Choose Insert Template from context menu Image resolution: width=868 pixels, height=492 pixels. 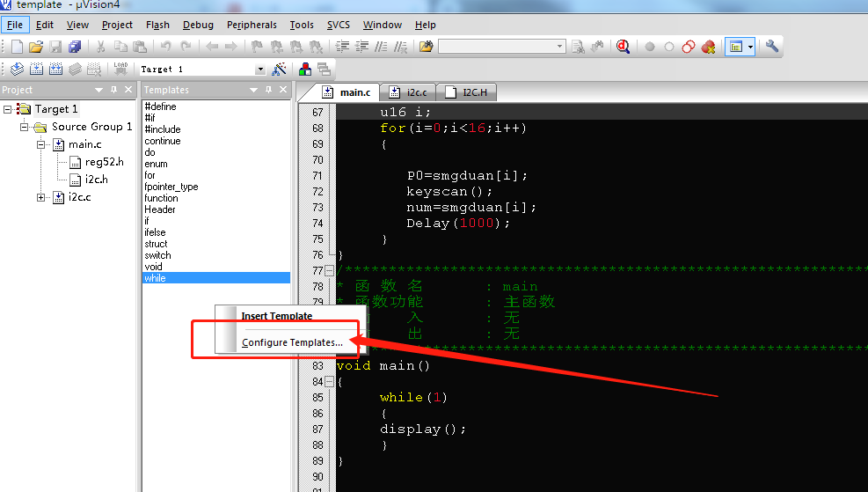click(277, 316)
